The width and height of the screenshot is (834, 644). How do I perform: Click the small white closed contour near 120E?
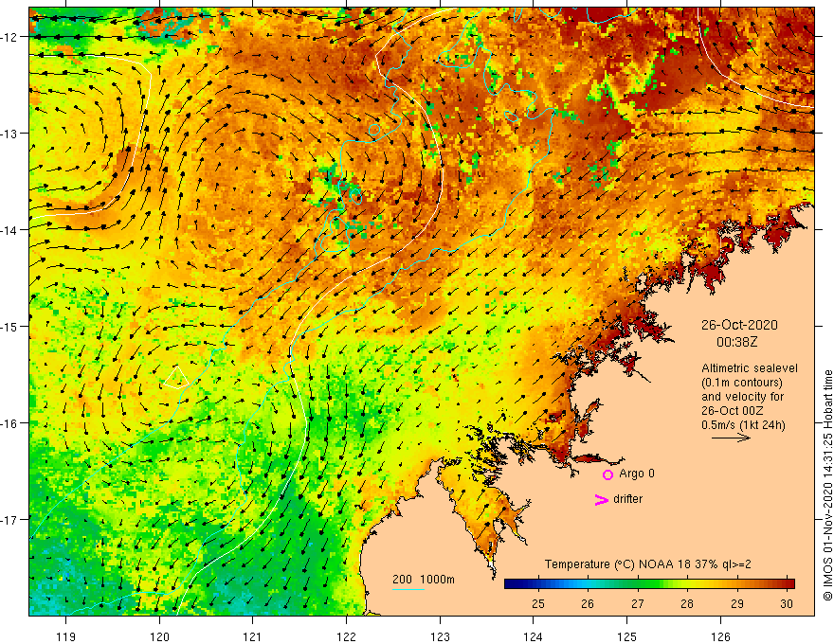pyautogui.click(x=176, y=378)
